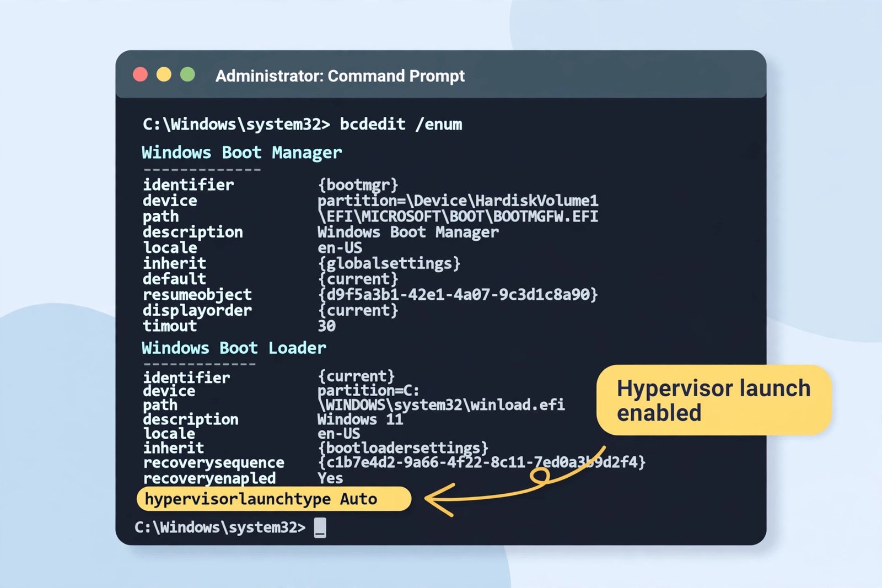This screenshot has width=882, height=588.
Task: Select the "Windows Boot Manager" section heading
Action: click(241, 153)
